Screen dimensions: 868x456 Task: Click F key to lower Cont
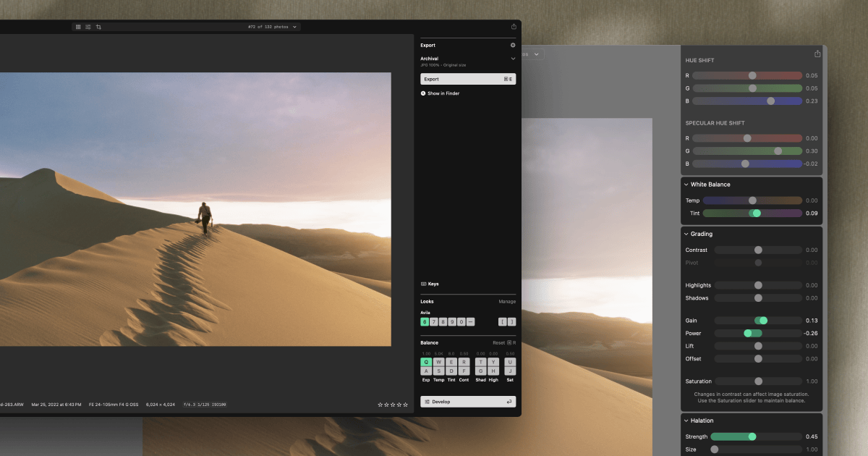coord(464,371)
